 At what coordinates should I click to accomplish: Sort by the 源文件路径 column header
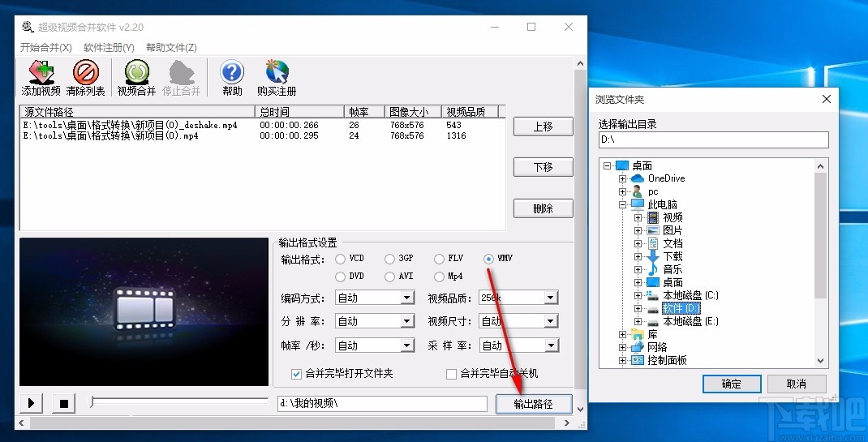point(137,112)
